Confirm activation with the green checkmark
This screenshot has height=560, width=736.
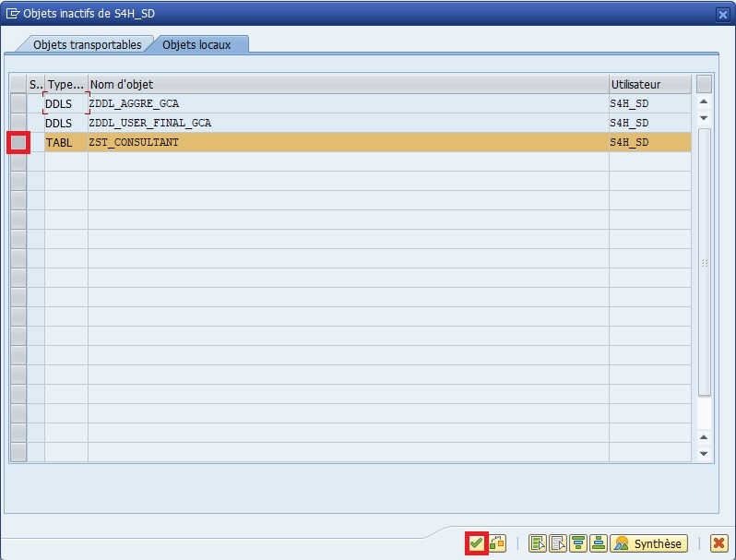pos(476,543)
